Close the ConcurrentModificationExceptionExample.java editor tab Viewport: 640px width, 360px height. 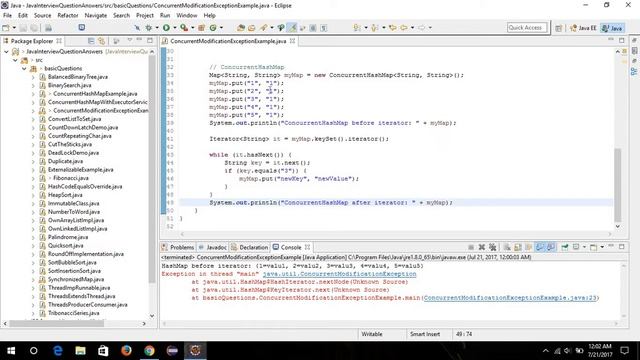point(292,41)
